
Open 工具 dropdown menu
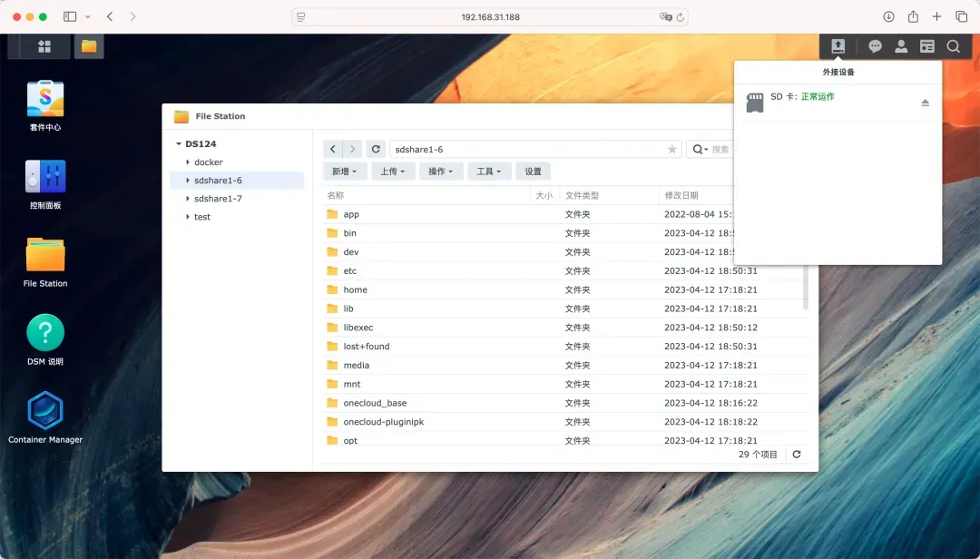coord(489,172)
